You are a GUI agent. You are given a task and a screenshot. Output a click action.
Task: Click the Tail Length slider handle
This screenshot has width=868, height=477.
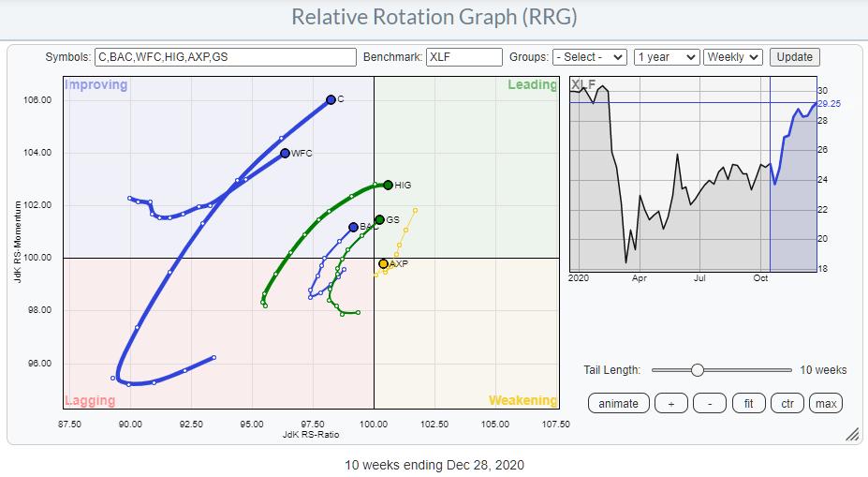697,370
